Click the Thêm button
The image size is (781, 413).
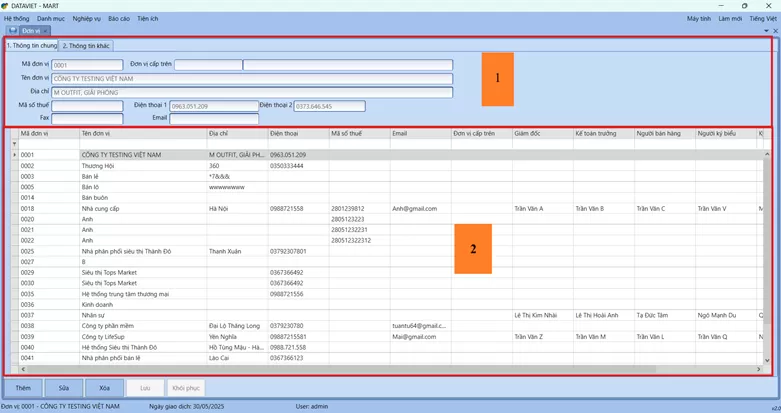(23, 387)
